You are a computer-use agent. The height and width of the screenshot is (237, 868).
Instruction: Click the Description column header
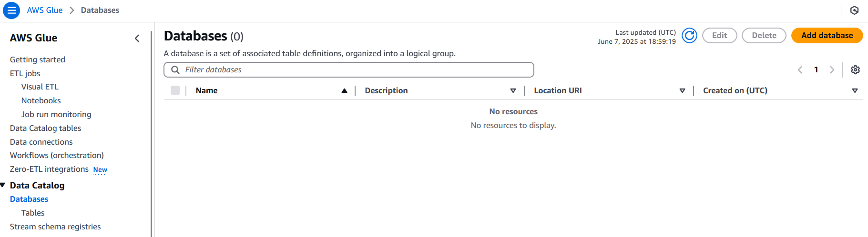[x=387, y=90]
